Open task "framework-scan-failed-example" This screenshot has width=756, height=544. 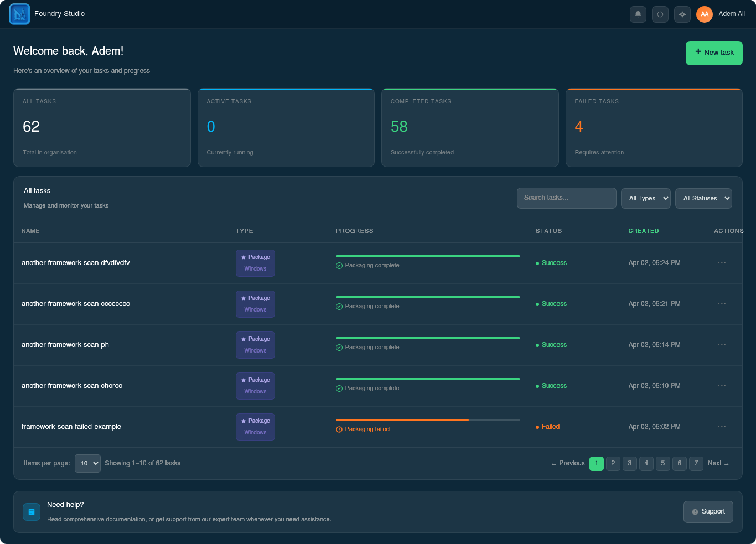coord(71,427)
